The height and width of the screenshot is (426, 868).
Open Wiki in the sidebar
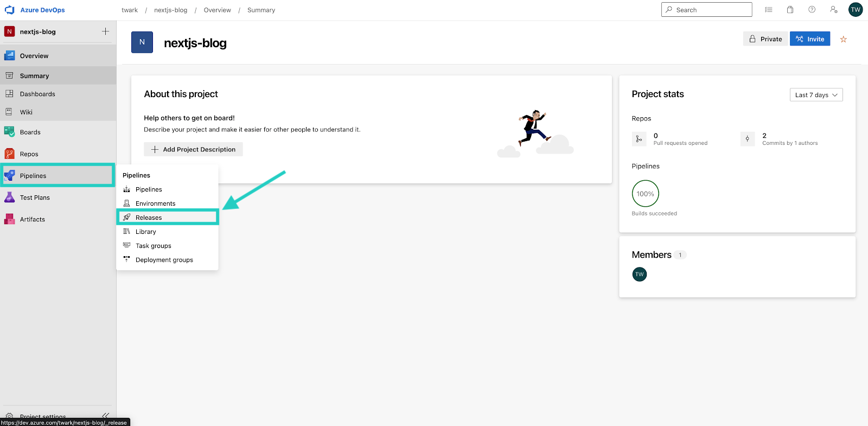(58, 112)
